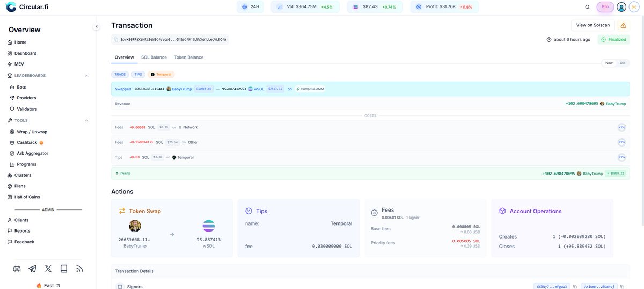Click the AxiomN...8KaNtj signer address
Screen dimensions: 644x289
(599, 287)
